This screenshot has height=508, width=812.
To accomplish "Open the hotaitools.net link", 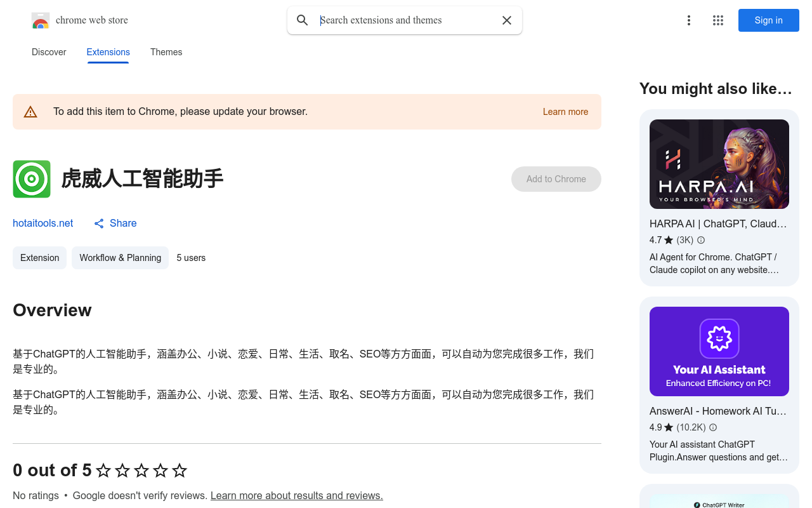I will coord(43,223).
